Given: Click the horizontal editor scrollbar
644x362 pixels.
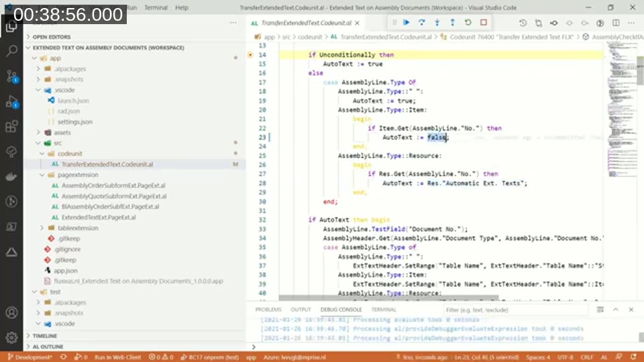Looking at the screenshot, I should [388, 298].
